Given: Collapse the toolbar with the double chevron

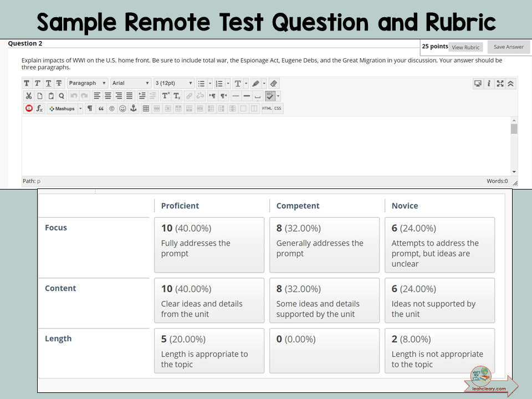Looking at the screenshot, I should (510, 83).
